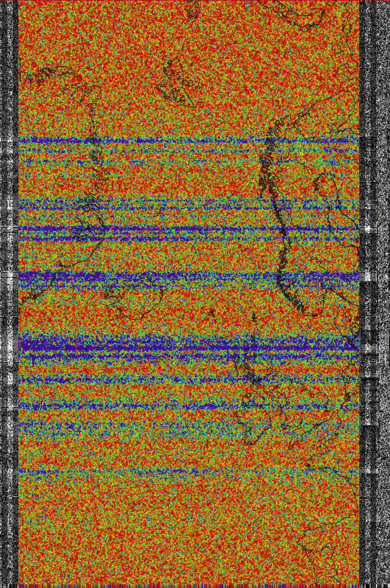Screen dimensions: 390x588
Task: Click the long Scandinavian coastline outline
Action: click(x=281, y=218)
